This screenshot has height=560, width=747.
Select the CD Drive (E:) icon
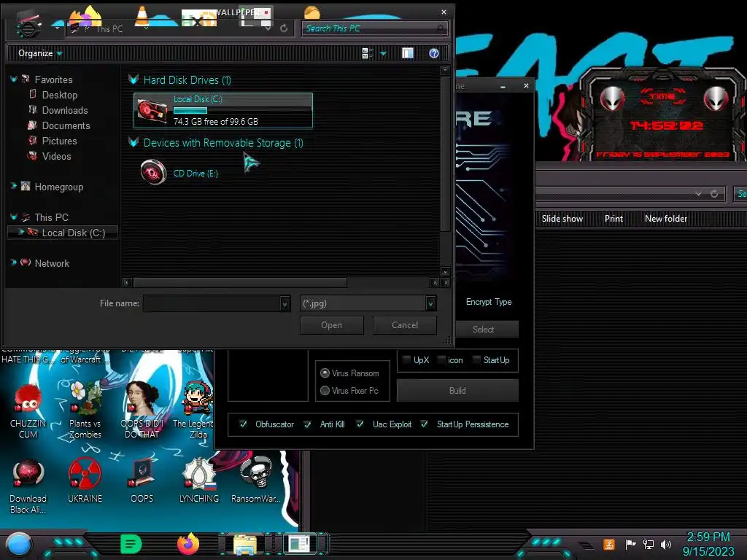tap(153, 172)
